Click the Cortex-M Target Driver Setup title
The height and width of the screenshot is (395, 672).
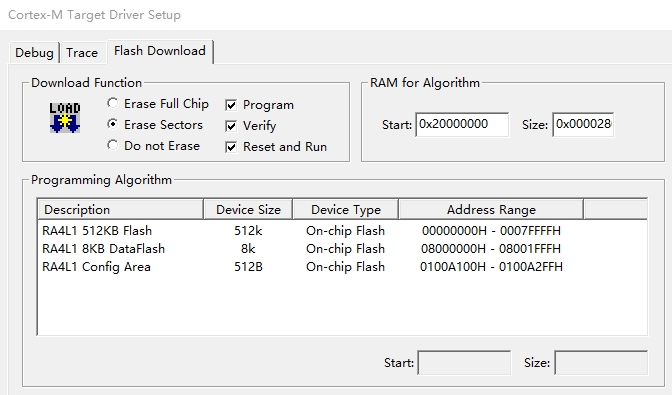coord(94,15)
